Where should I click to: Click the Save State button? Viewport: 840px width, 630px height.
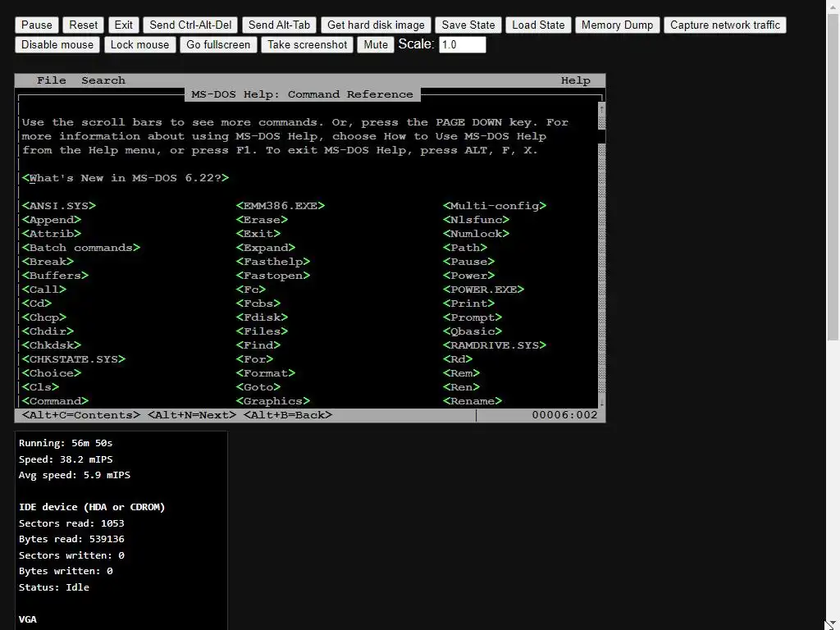click(468, 25)
